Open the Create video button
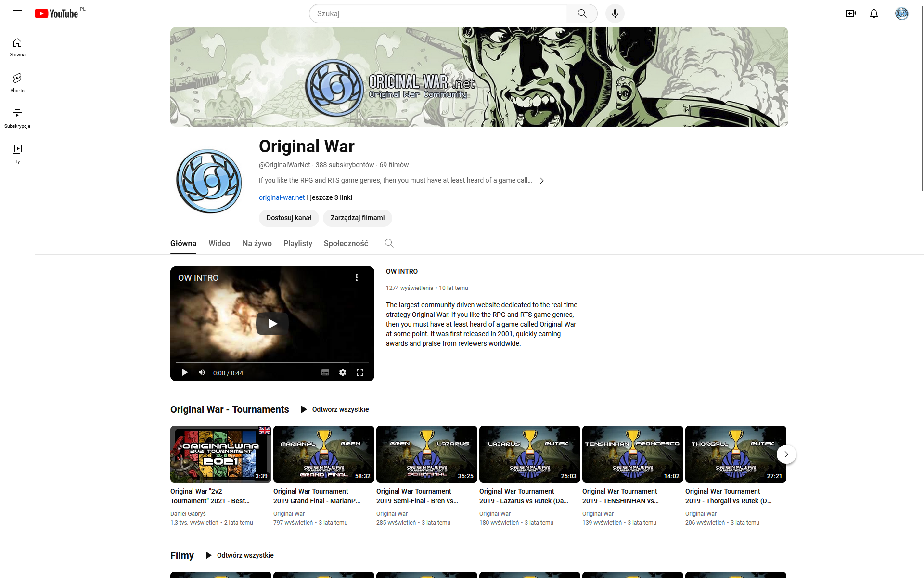Viewport: 924px width, 578px height. pos(851,13)
